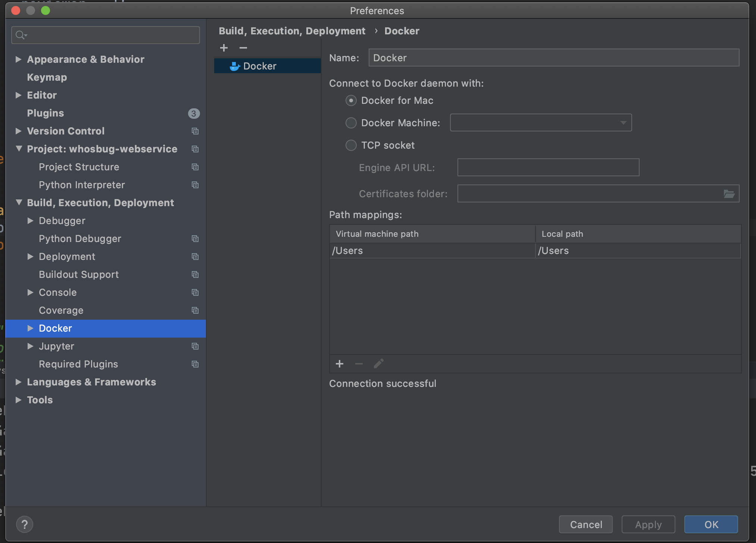Expand Appearance & Behavior section
The image size is (756, 543).
click(x=18, y=59)
